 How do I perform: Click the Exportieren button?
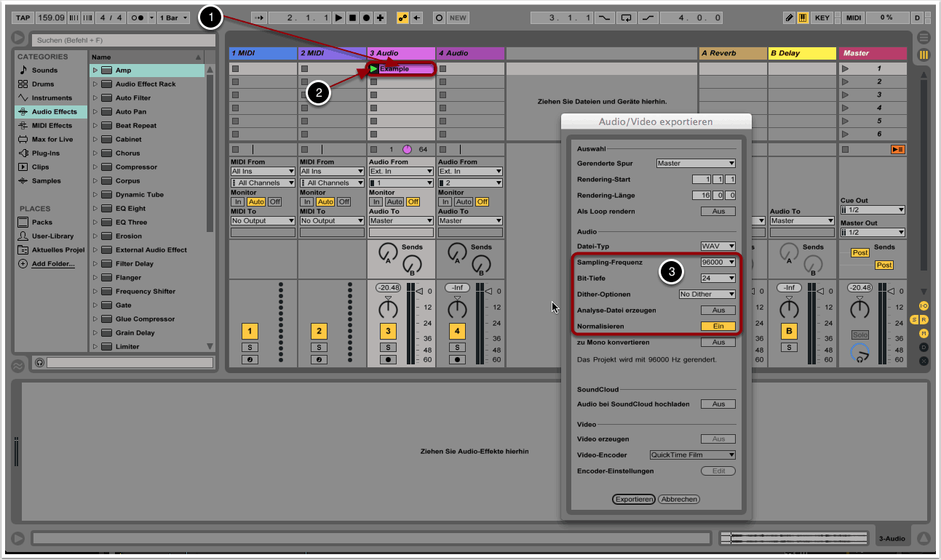point(634,500)
